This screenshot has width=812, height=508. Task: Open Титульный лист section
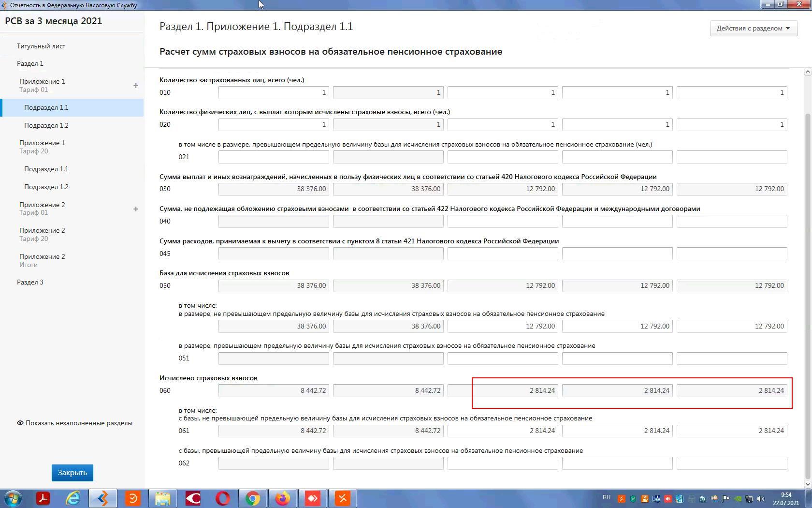41,46
